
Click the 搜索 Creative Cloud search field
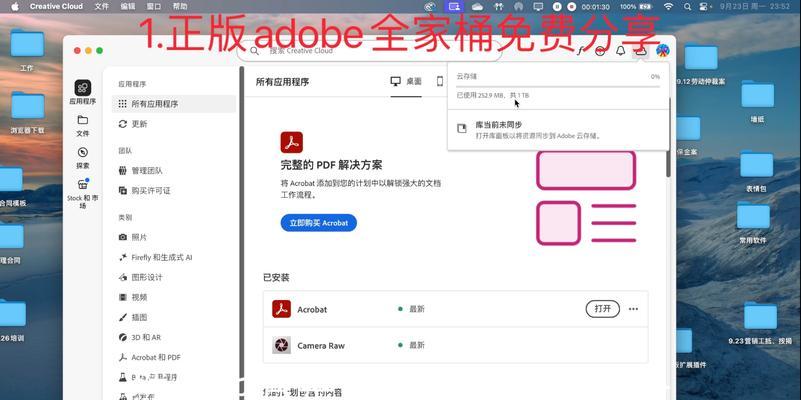[x=369, y=51]
